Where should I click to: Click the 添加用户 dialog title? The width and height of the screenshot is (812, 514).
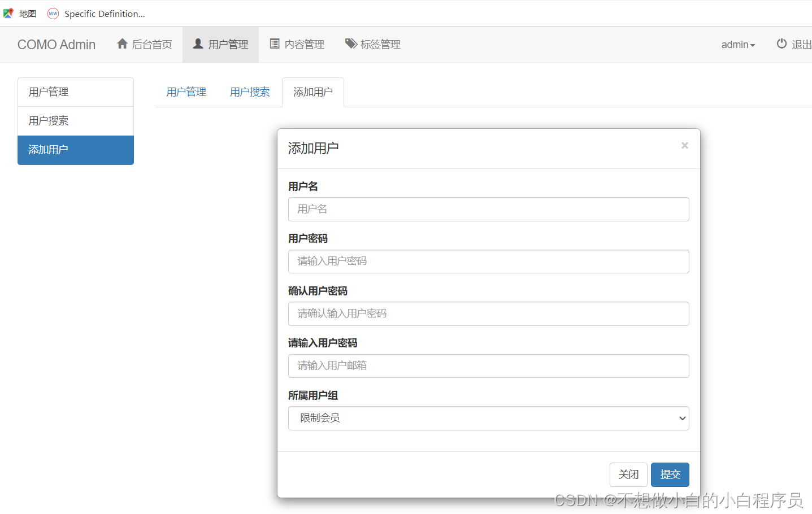click(x=314, y=148)
